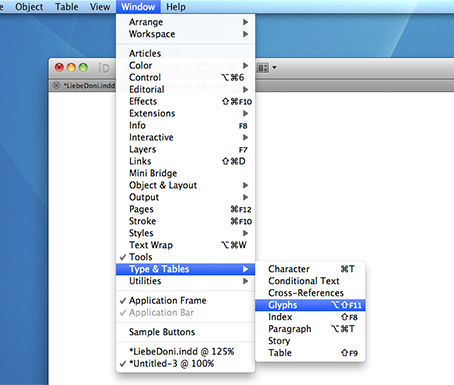Open the Glyphs panel
Image resolution: width=454 pixels, height=385 pixels.
pyautogui.click(x=310, y=305)
